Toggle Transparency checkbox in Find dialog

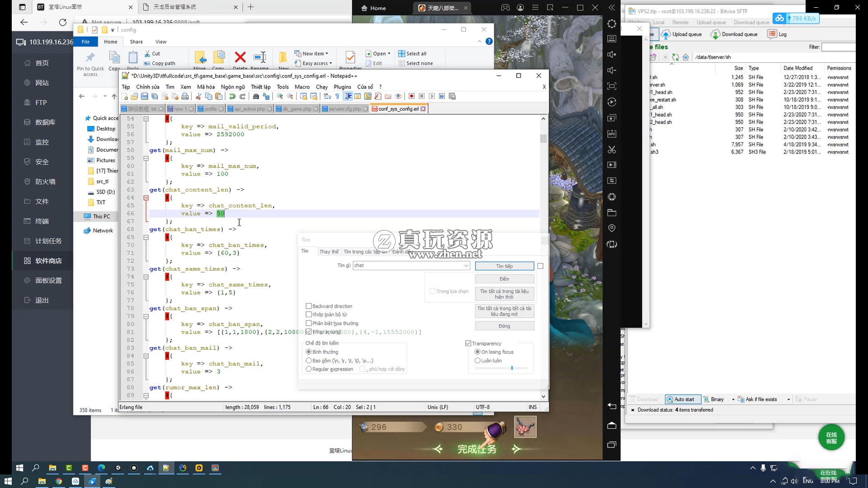pyautogui.click(x=468, y=343)
